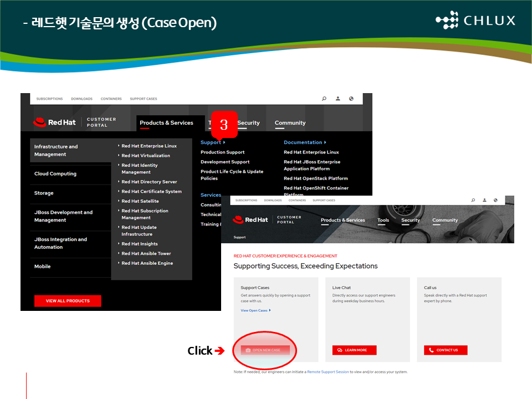Viewport: 532px width, 399px height.
Task: Open Downloads link on lower support page
Action: point(273,200)
